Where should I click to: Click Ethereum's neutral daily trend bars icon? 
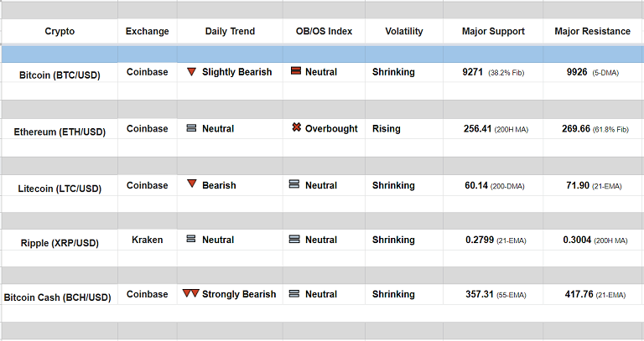[191, 129]
